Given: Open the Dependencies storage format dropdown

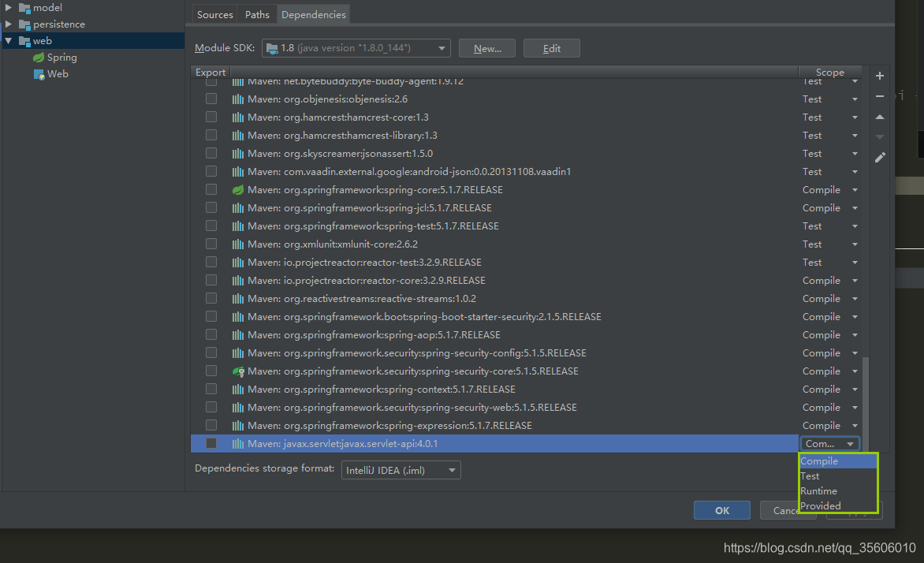Looking at the screenshot, I should [x=452, y=469].
